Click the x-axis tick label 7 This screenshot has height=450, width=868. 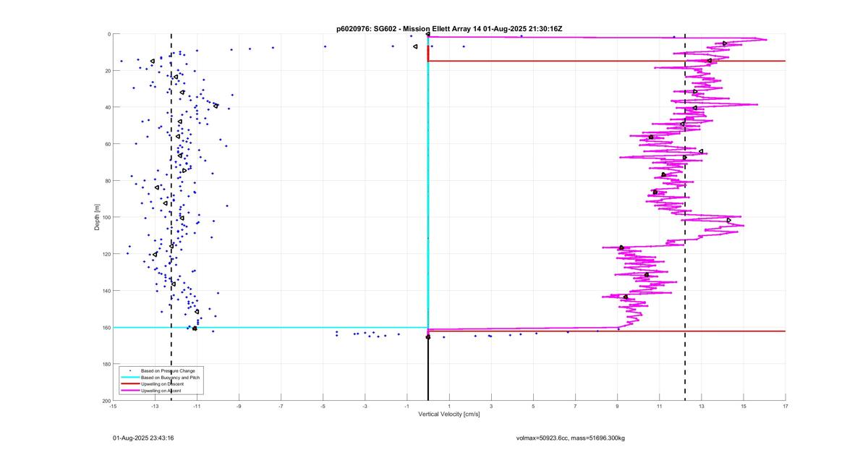pyautogui.click(x=575, y=407)
